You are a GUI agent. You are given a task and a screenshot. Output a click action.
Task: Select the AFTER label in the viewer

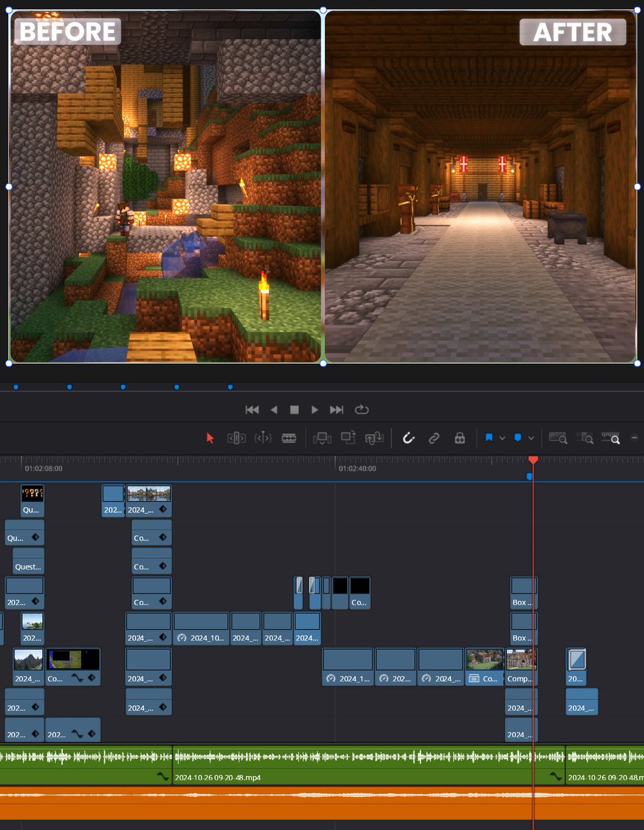click(573, 32)
